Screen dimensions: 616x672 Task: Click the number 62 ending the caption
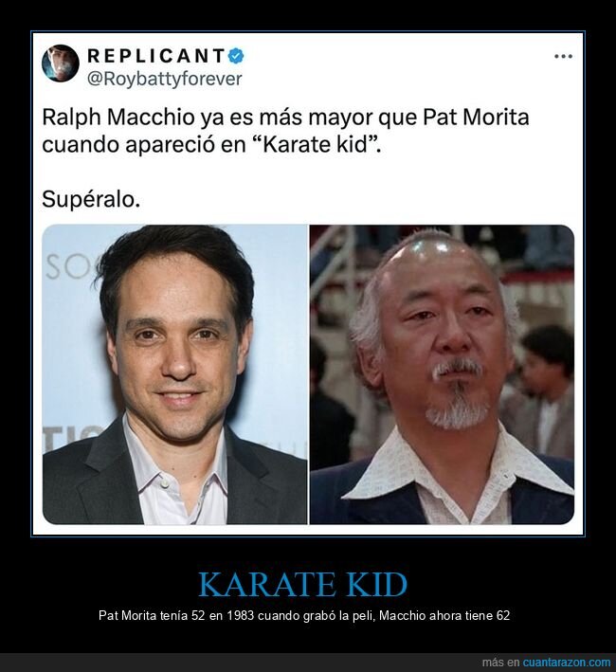pyautogui.click(x=503, y=615)
